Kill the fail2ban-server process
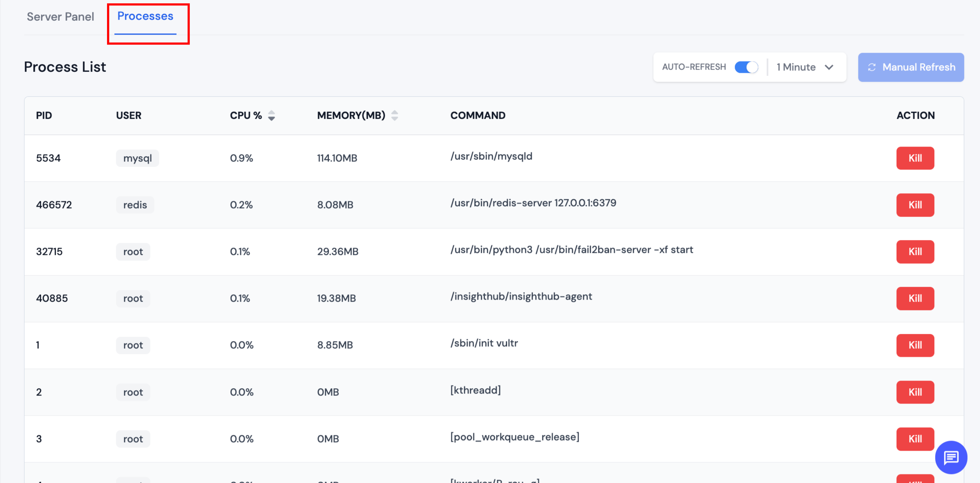 (x=915, y=252)
